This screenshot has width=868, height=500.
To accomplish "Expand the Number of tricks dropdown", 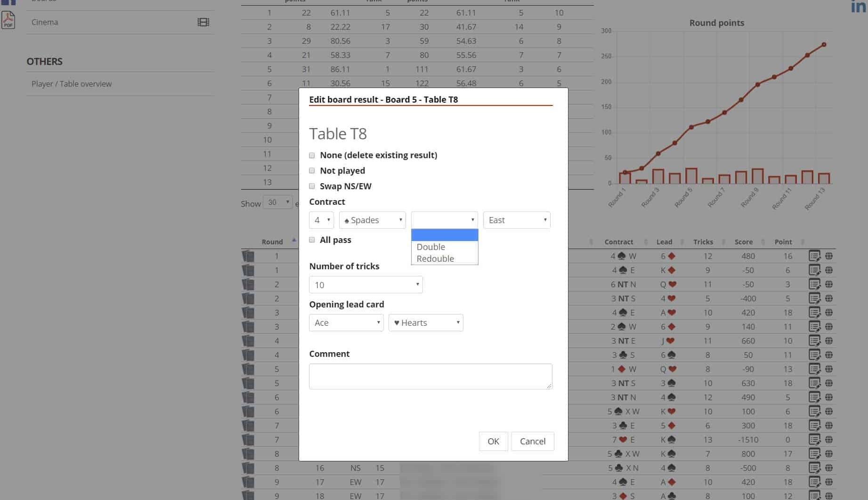I will click(x=365, y=285).
